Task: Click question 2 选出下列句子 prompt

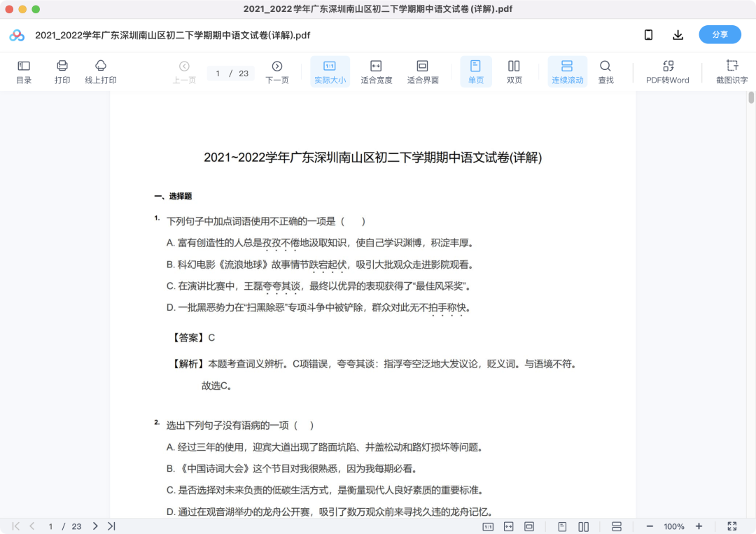Action: [240, 425]
